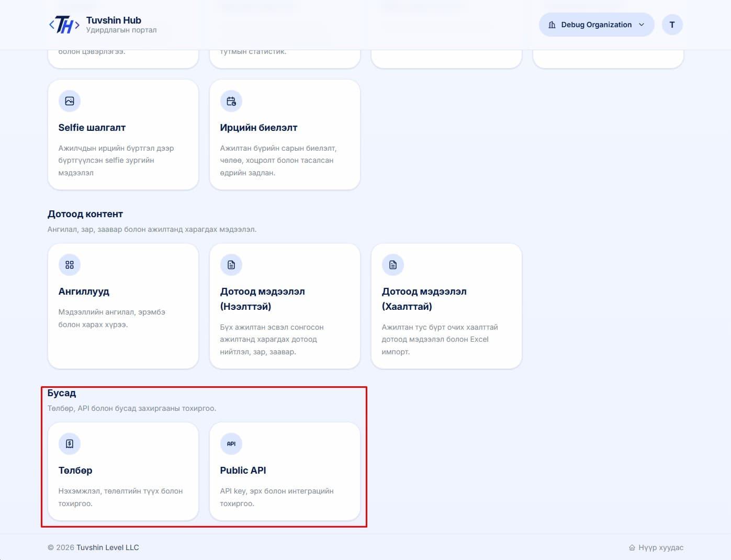This screenshot has height=560, width=731.
Task: Click text 'Ангилал, зар, заавар болон ажилтанд харагдах мэдээлэл.'
Action: (x=152, y=229)
